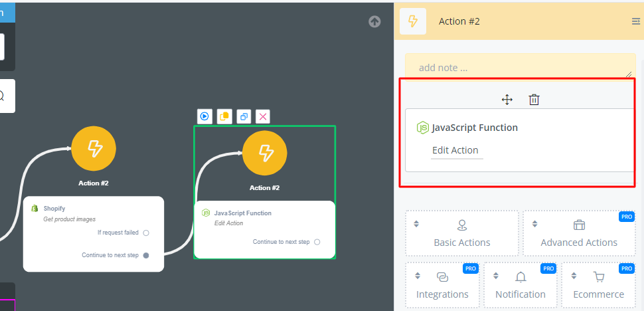644x311 pixels.
Task: Open the panel menu icon in the header
Action: [x=635, y=21]
